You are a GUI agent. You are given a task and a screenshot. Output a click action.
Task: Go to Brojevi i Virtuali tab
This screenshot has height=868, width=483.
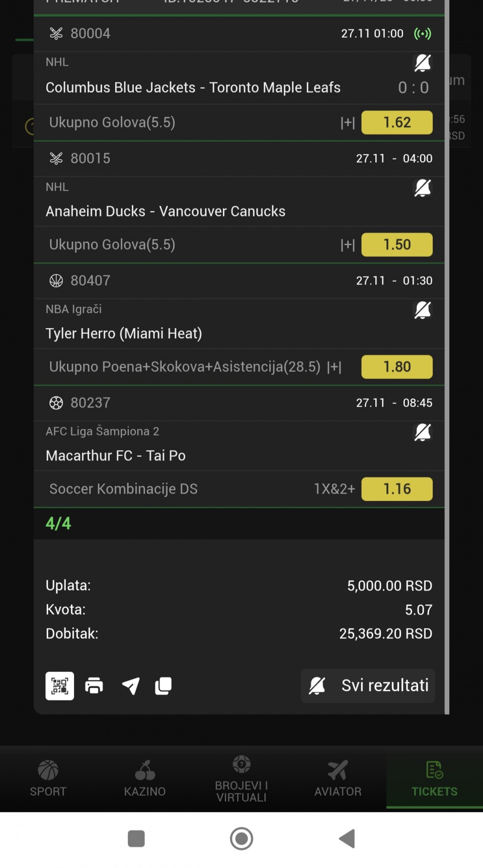click(242, 779)
